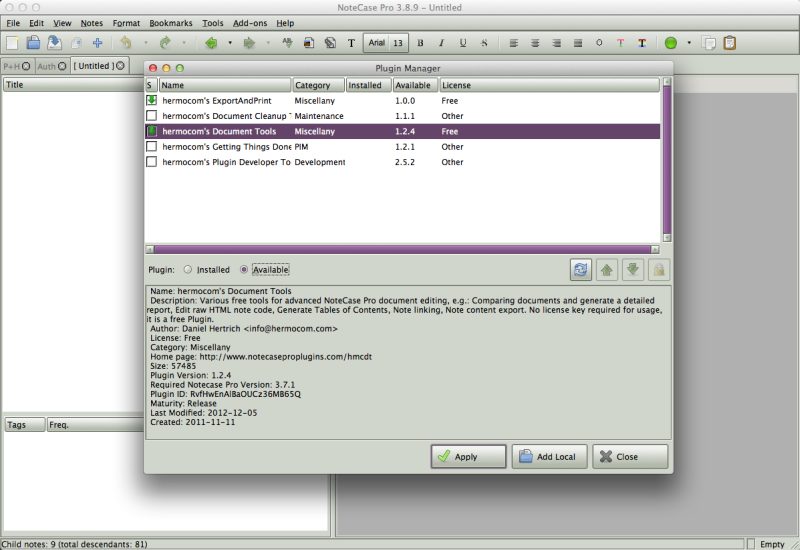Click the underline formatting icon
Screen dimensions: 800x550
(463, 43)
